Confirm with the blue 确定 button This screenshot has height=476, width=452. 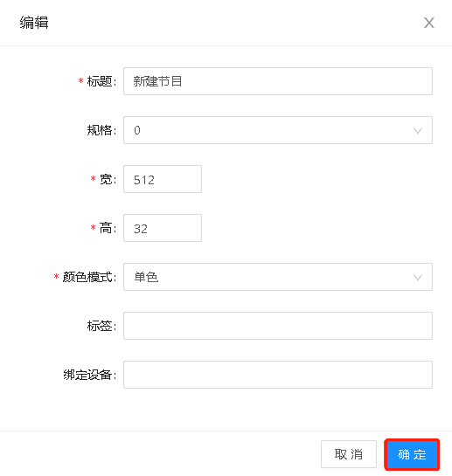click(x=412, y=454)
